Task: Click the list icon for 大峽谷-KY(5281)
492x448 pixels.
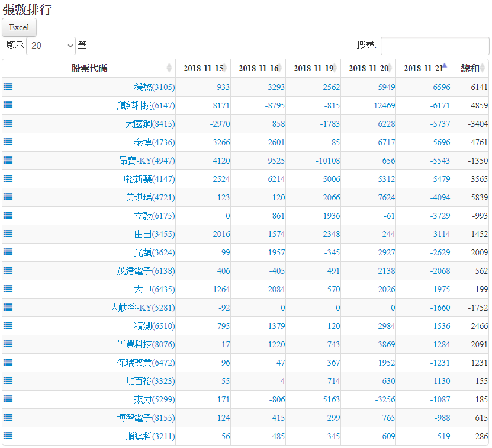Action: coord(8,307)
